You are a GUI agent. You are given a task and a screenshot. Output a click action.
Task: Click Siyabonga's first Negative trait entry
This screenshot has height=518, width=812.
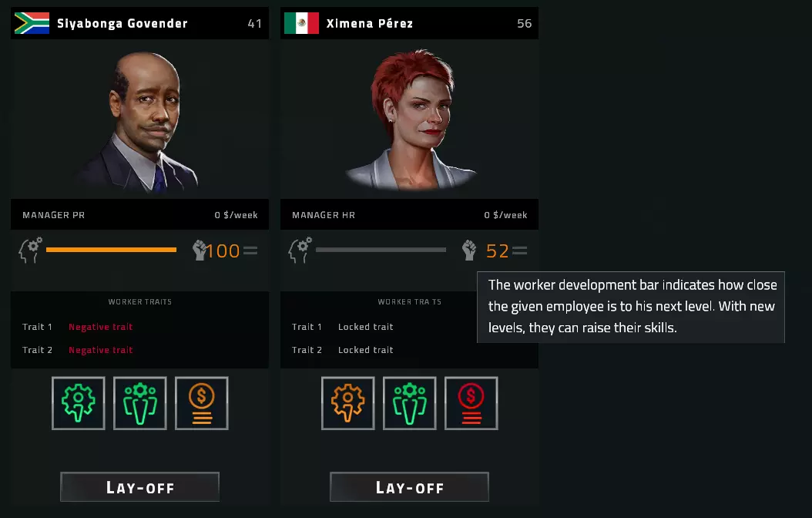click(x=100, y=327)
